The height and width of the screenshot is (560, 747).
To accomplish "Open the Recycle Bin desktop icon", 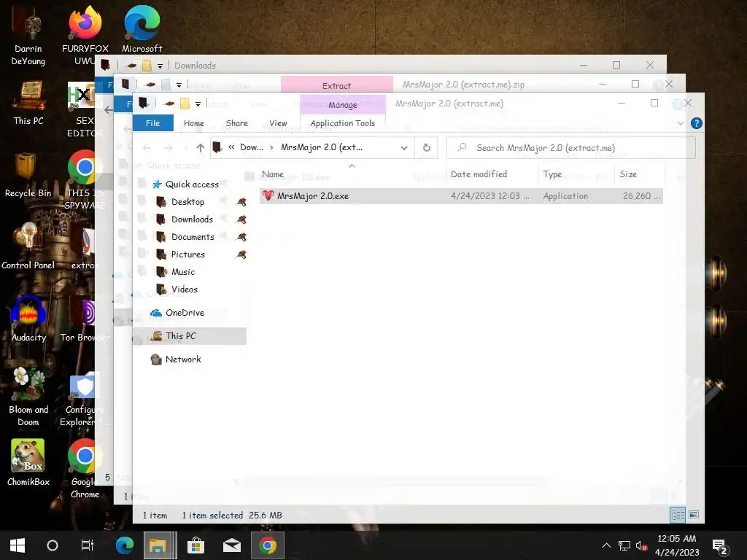I will [28, 175].
